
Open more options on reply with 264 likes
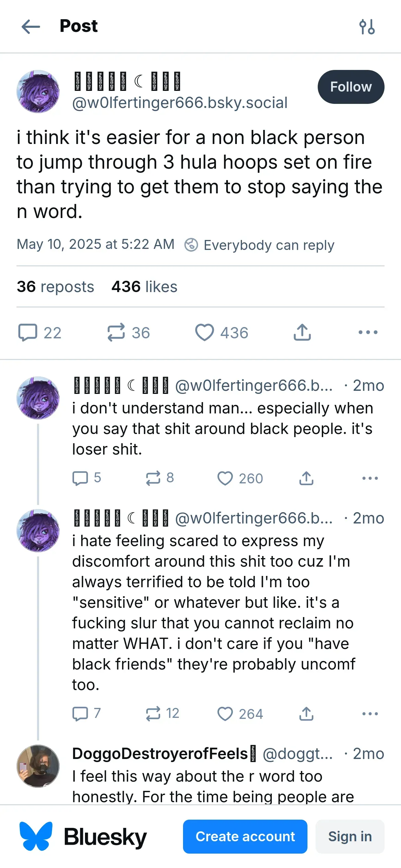coord(370,714)
